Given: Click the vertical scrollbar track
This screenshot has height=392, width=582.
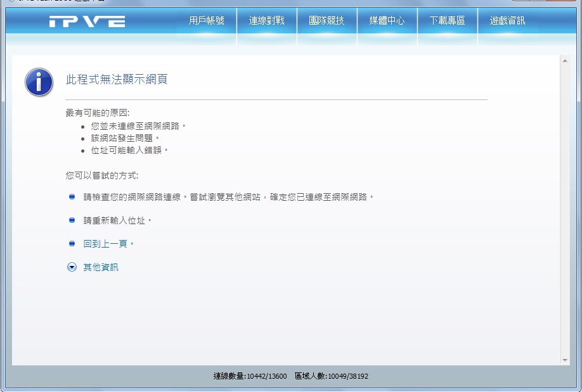Looking at the screenshot, I should click(565, 209).
